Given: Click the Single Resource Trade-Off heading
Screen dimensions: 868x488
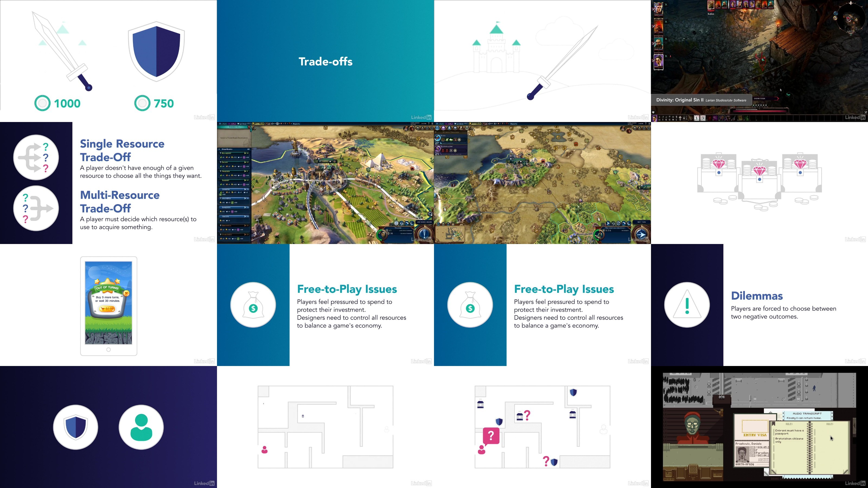Looking at the screenshot, I should coord(122,150).
